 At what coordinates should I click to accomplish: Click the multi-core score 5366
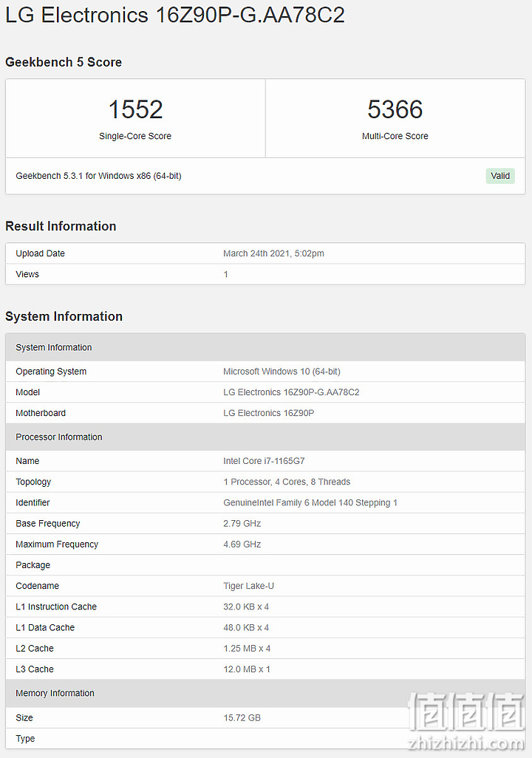[395, 109]
